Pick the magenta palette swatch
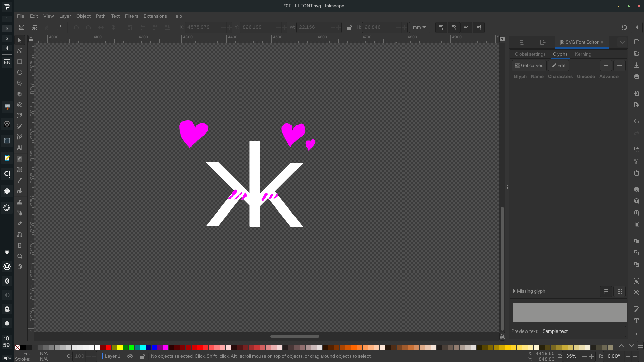Viewport: 644px width, 362px height. click(166, 347)
